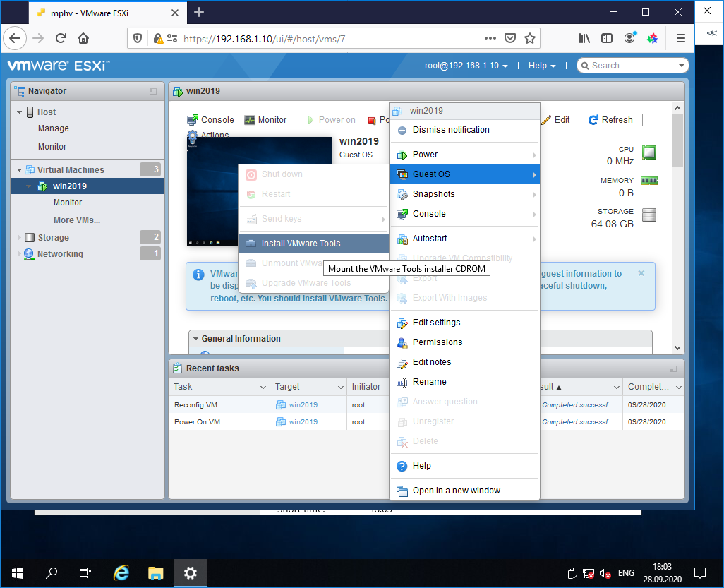The image size is (724, 588).
Task: Click the Firefox back button
Action: [x=15, y=38]
